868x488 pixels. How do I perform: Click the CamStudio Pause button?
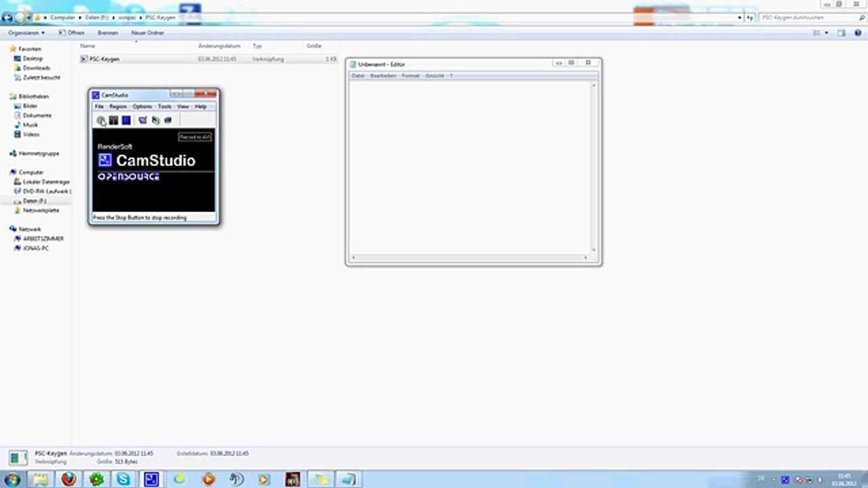pos(113,121)
